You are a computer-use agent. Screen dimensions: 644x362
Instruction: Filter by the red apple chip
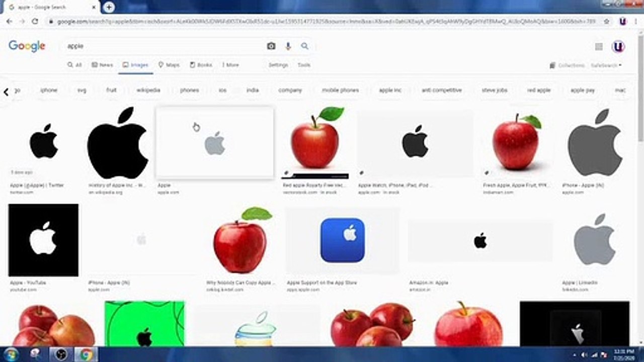point(539,90)
